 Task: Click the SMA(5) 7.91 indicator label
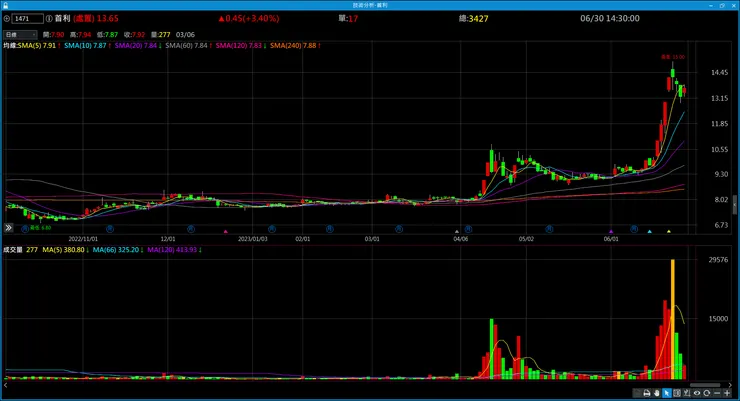point(39,46)
